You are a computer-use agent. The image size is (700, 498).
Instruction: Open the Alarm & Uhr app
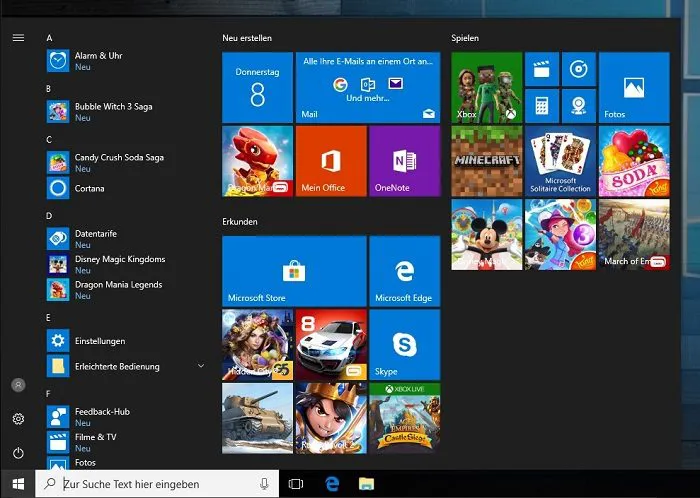pos(125,61)
